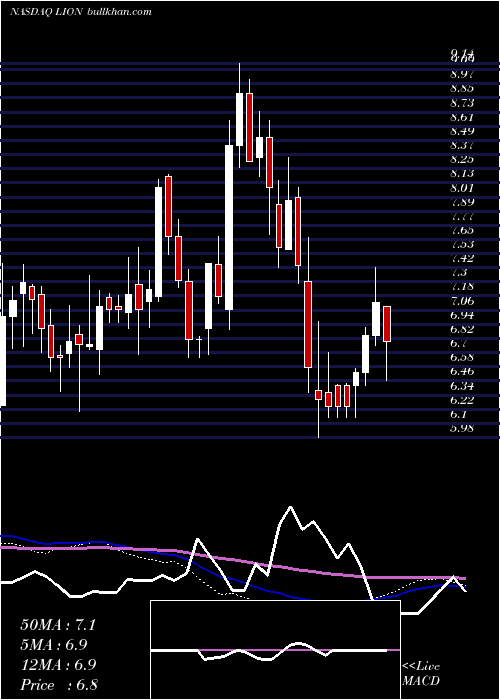Click the 12MA : 6.9 reading
Screen dimensions: 500x700
(58, 665)
